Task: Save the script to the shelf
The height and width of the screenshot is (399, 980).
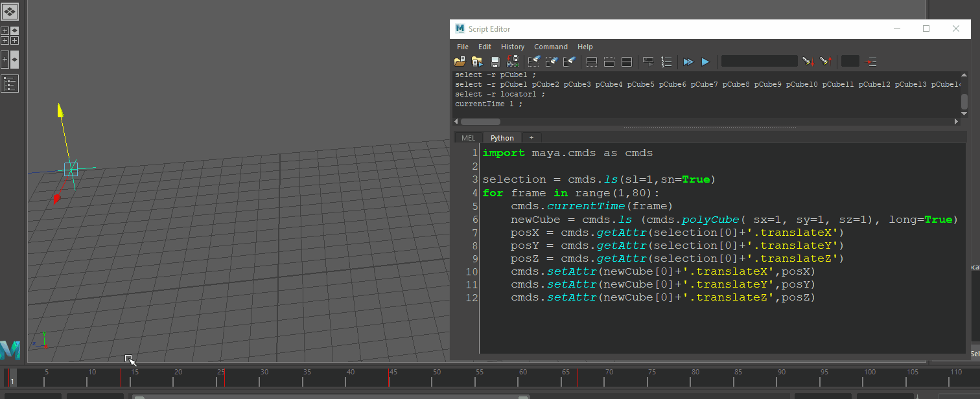Action: pyautogui.click(x=513, y=62)
